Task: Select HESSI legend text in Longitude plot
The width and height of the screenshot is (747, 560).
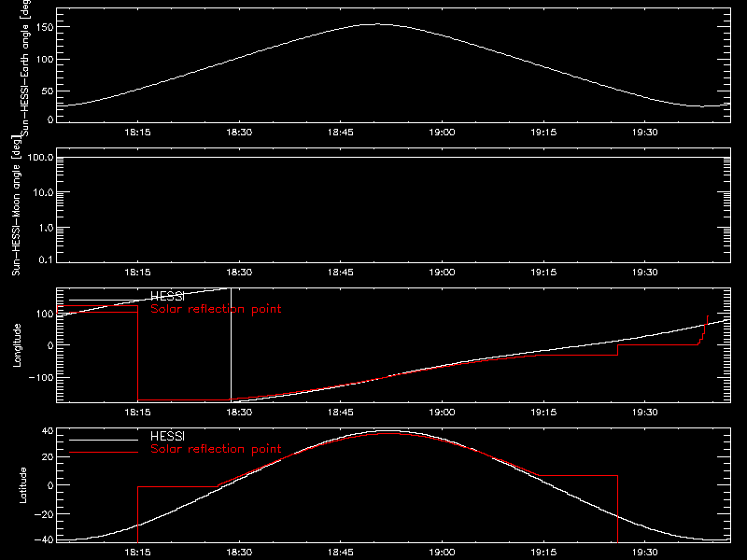Action: 167,296
